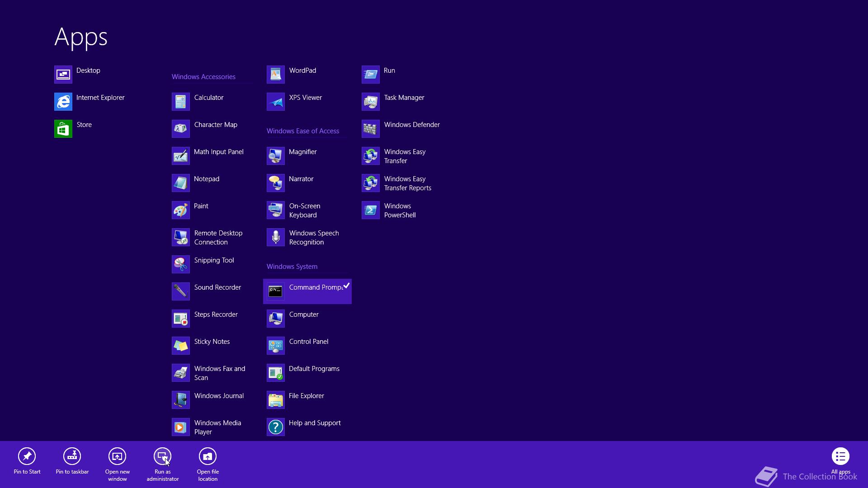Open the File Explorer folder icon

point(276,400)
